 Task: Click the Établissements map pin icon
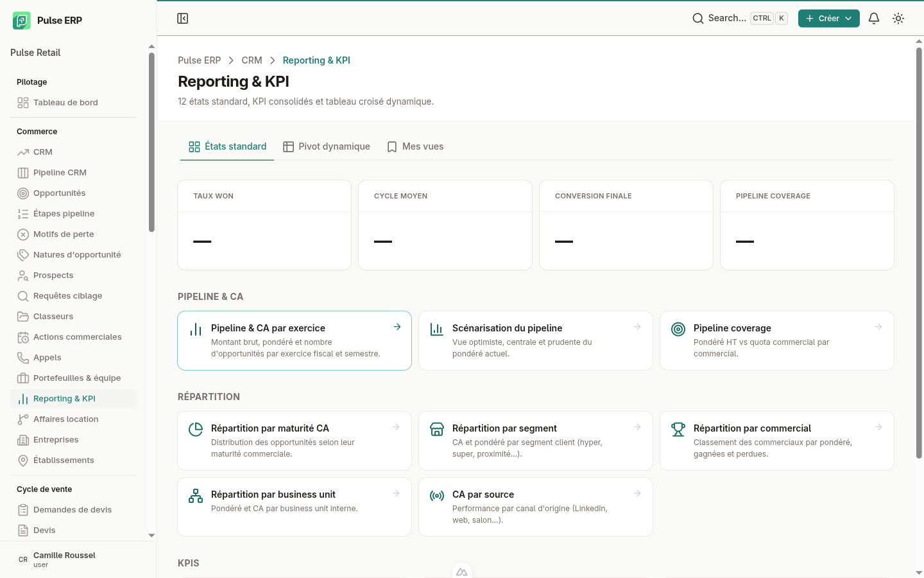click(23, 460)
